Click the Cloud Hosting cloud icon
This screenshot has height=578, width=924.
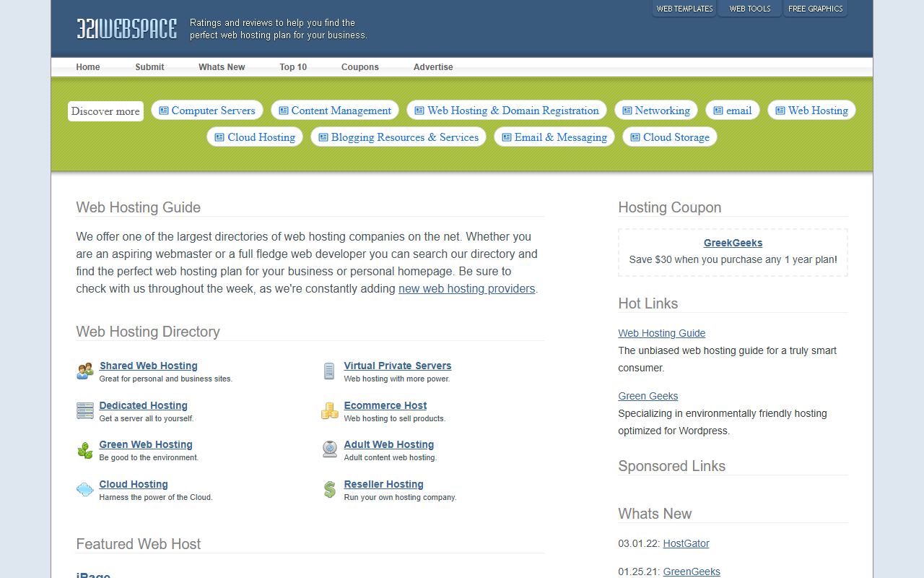click(85, 490)
